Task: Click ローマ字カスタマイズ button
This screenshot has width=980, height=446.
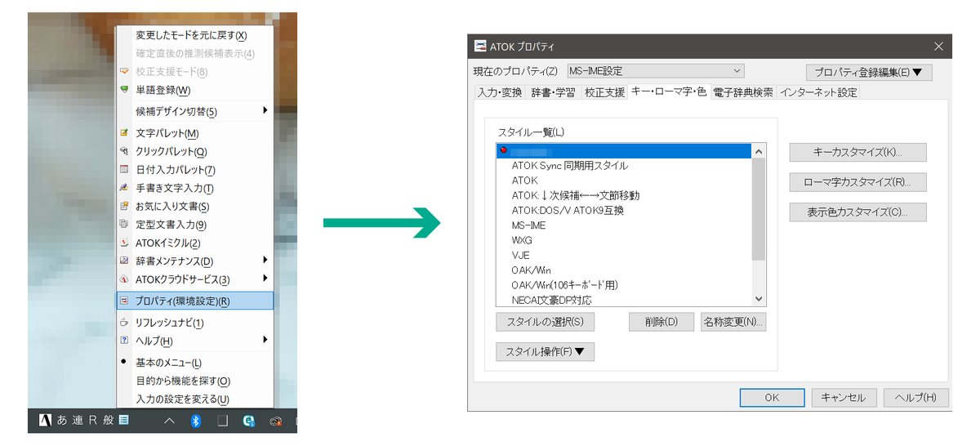Action: [857, 182]
